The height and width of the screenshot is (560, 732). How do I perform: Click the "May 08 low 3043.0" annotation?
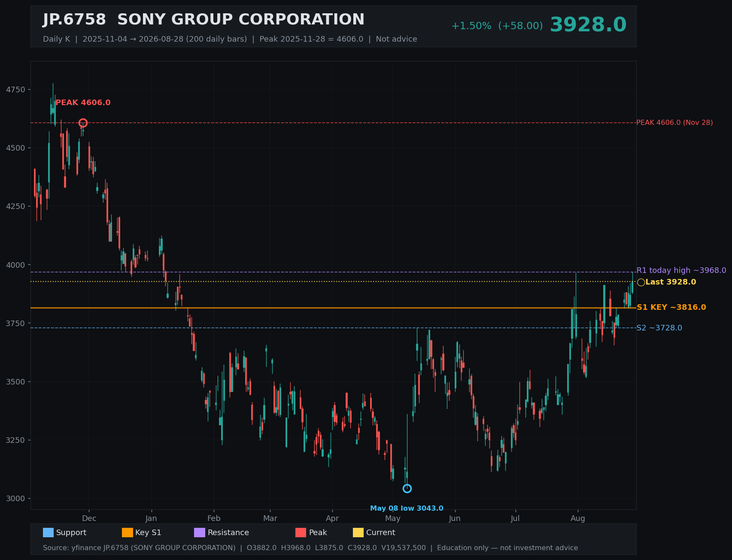tap(407, 509)
